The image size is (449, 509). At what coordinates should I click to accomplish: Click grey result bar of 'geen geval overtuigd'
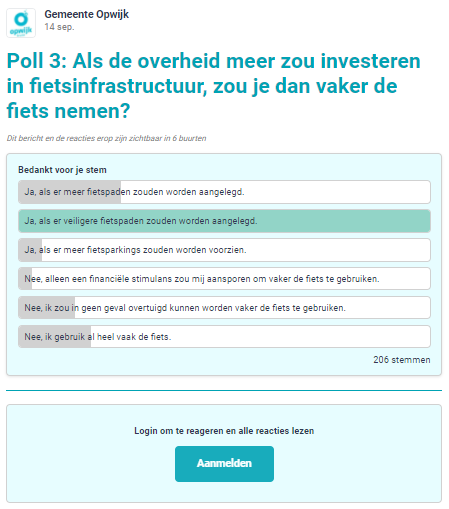point(47,308)
